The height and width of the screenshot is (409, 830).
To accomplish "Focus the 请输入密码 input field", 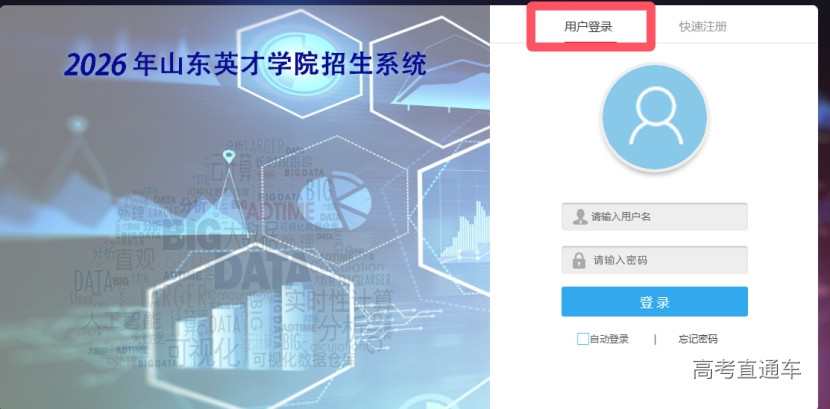I will click(x=655, y=260).
